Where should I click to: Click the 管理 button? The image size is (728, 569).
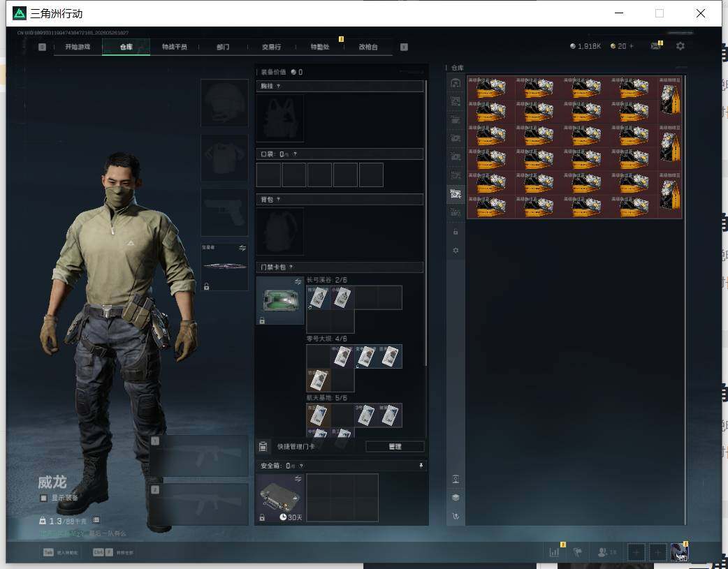[x=395, y=447]
